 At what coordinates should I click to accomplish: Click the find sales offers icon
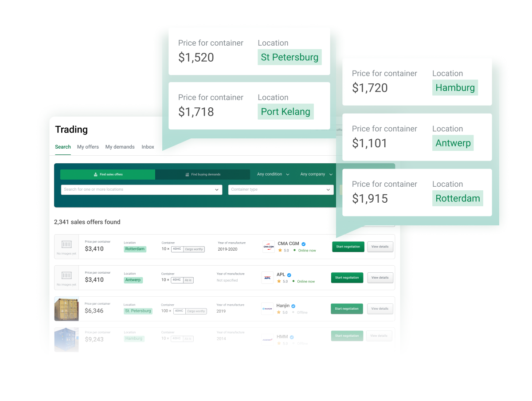(x=96, y=175)
